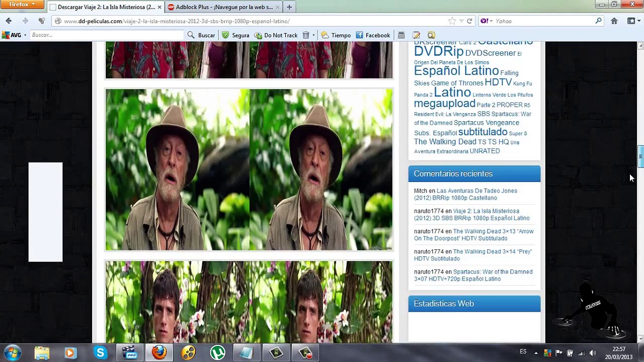Open the Yahoo search engine dropdown
Viewport: 644px width, 362px height.
(x=486, y=21)
